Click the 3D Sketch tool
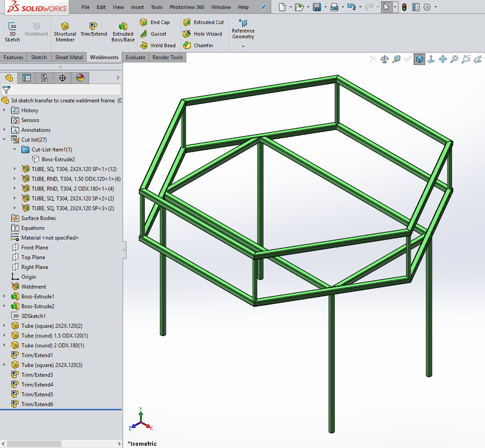This screenshot has height=448, width=485. pos(12,32)
